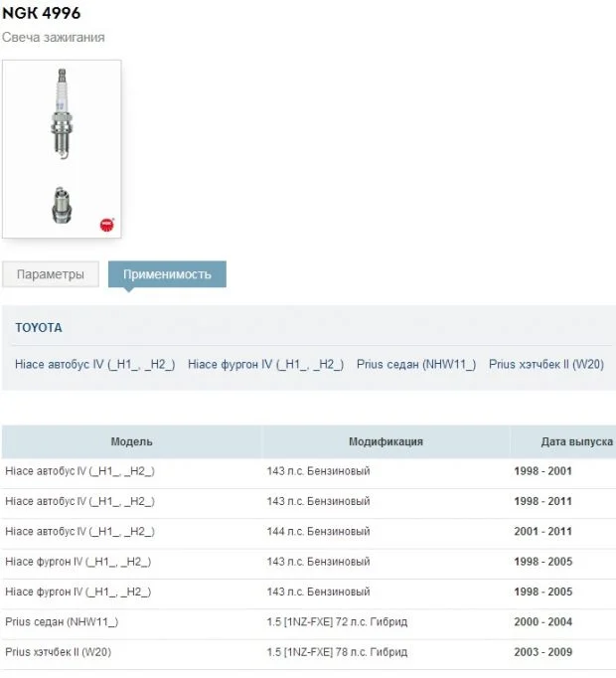Open Hiace автобус IV link under TOYOTA
This screenshot has width=616, height=678.
point(94,365)
